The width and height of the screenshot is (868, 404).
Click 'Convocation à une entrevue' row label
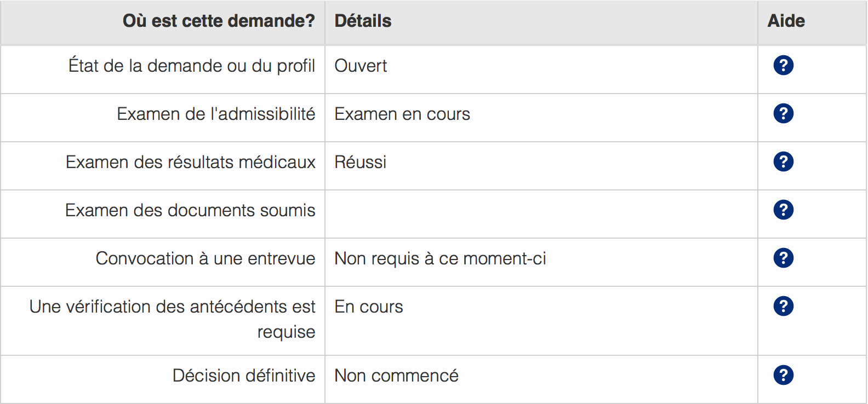pyautogui.click(x=205, y=259)
